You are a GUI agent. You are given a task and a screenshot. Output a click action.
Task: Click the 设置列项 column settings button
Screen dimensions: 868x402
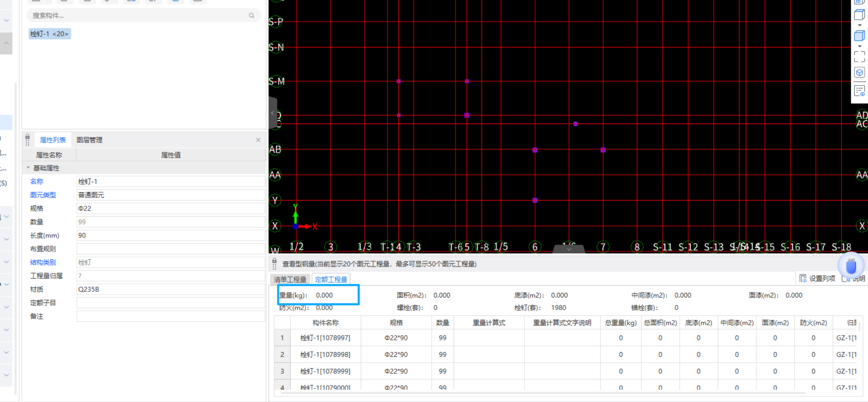click(x=818, y=278)
